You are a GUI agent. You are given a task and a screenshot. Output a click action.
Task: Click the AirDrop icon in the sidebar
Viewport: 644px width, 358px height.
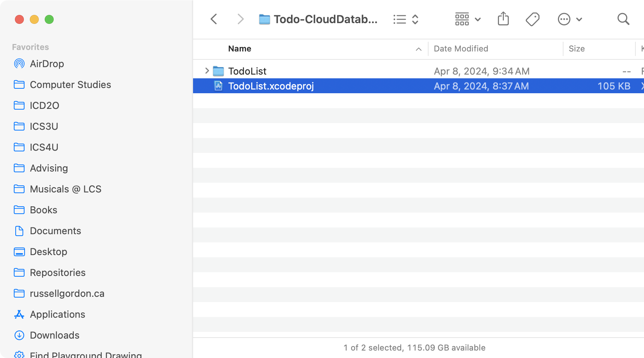[19, 64]
